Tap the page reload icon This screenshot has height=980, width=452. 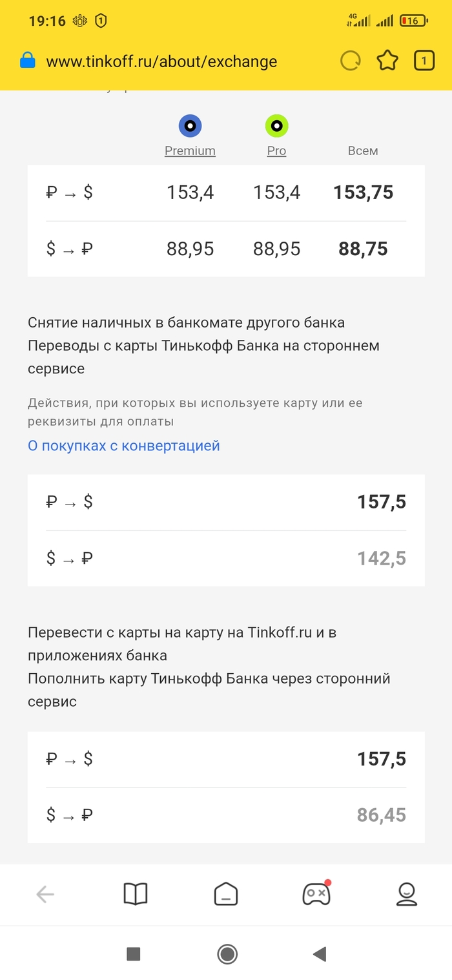351,61
